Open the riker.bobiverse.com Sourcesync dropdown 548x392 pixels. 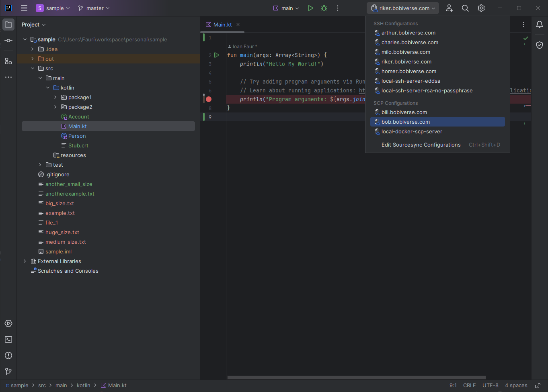click(x=403, y=8)
